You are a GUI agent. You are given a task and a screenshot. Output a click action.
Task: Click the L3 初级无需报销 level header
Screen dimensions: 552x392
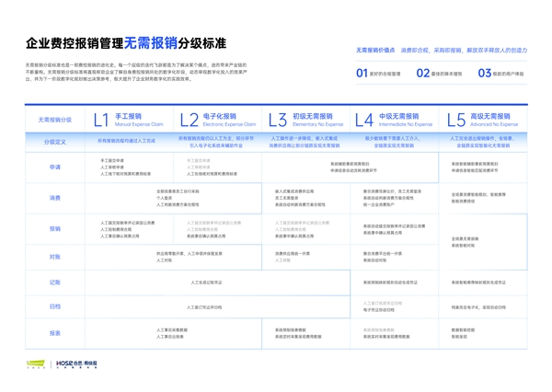pyautogui.click(x=305, y=120)
